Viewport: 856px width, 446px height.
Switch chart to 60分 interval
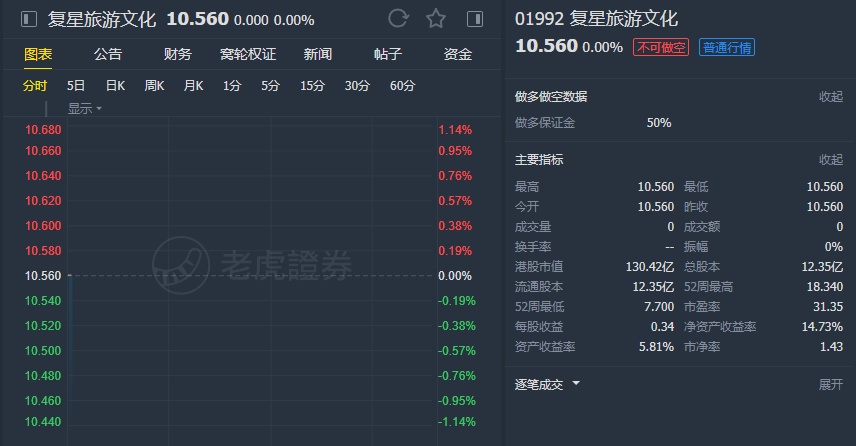tap(402, 86)
